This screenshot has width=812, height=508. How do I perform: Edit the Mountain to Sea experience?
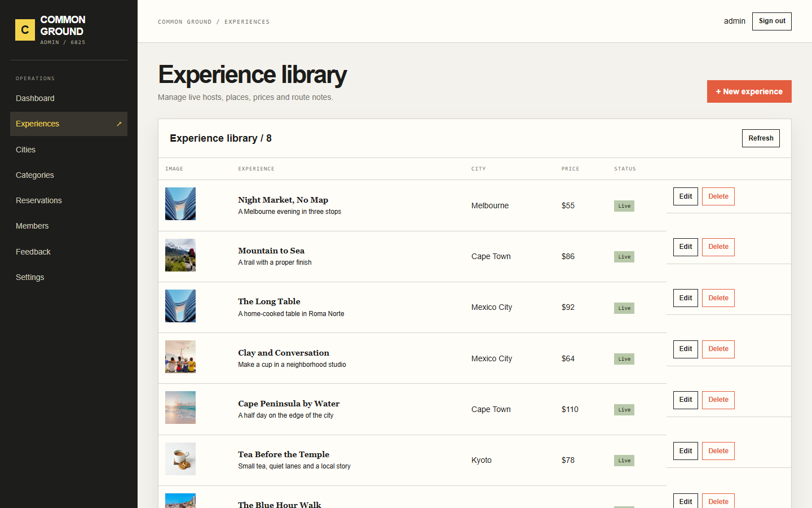(686, 247)
